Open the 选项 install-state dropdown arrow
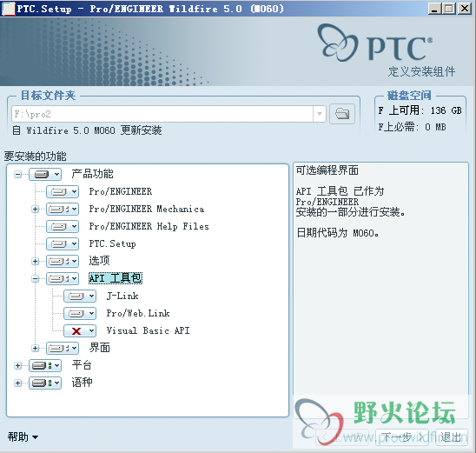This screenshot has width=476, height=453. pyautogui.click(x=74, y=262)
